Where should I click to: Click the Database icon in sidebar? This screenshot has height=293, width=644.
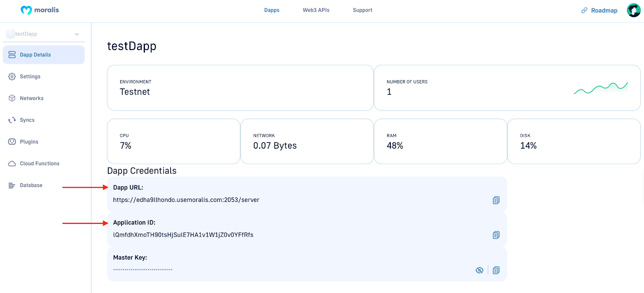click(12, 185)
